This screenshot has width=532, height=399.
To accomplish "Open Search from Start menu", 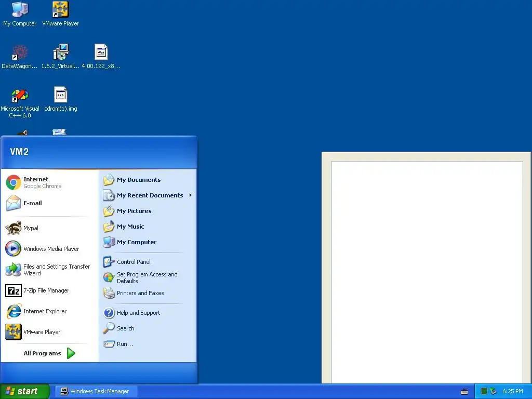I will 148,328.
